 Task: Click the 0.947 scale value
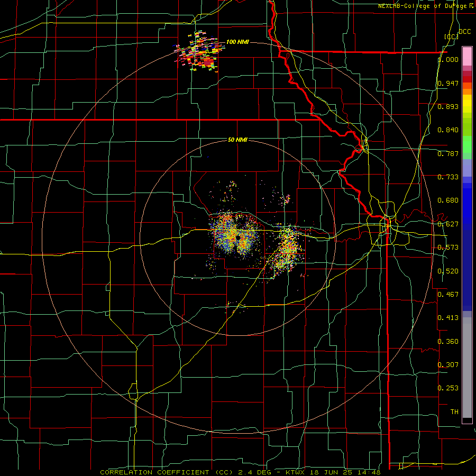(x=448, y=83)
